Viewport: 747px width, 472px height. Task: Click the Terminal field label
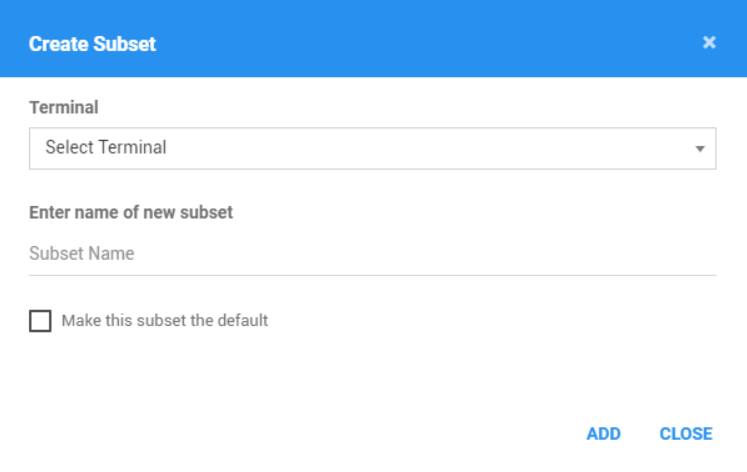tap(64, 107)
